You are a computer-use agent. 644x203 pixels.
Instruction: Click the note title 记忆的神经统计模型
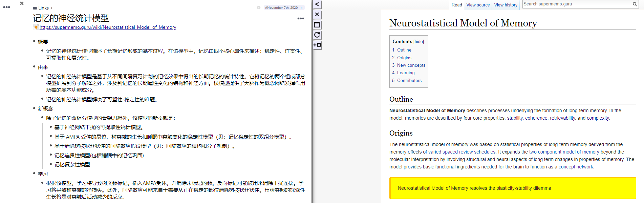[x=71, y=18]
